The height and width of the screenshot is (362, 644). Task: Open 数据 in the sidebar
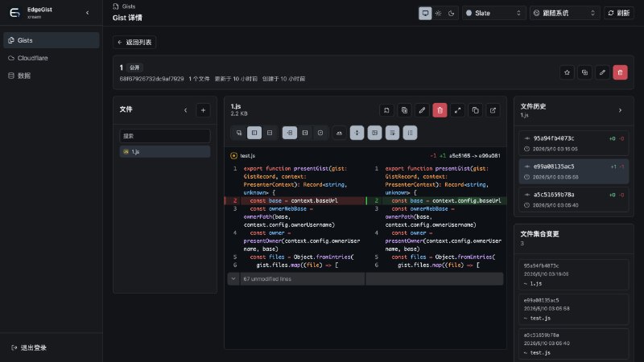click(52, 76)
